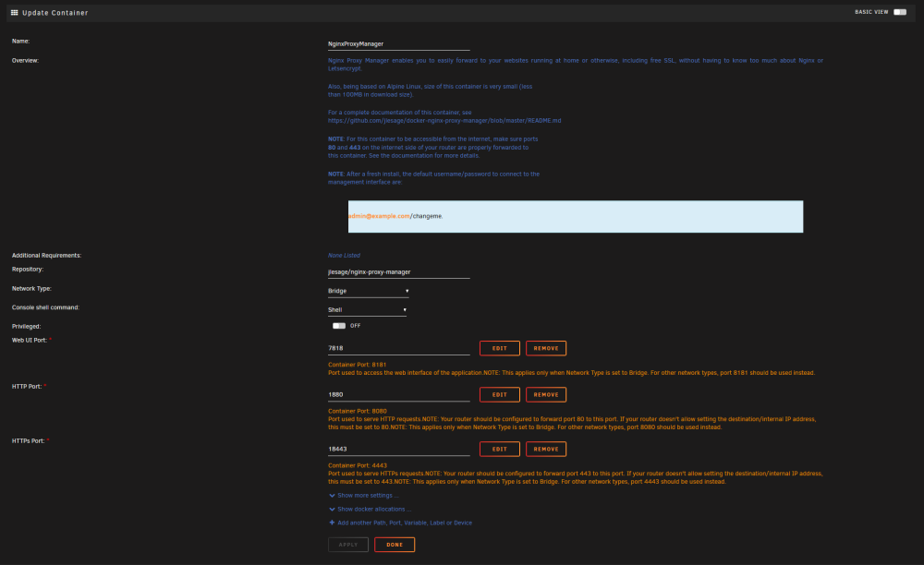Click the plus icon for adding another Path
Screen dimensions: 924x565
[x=332, y=523]
